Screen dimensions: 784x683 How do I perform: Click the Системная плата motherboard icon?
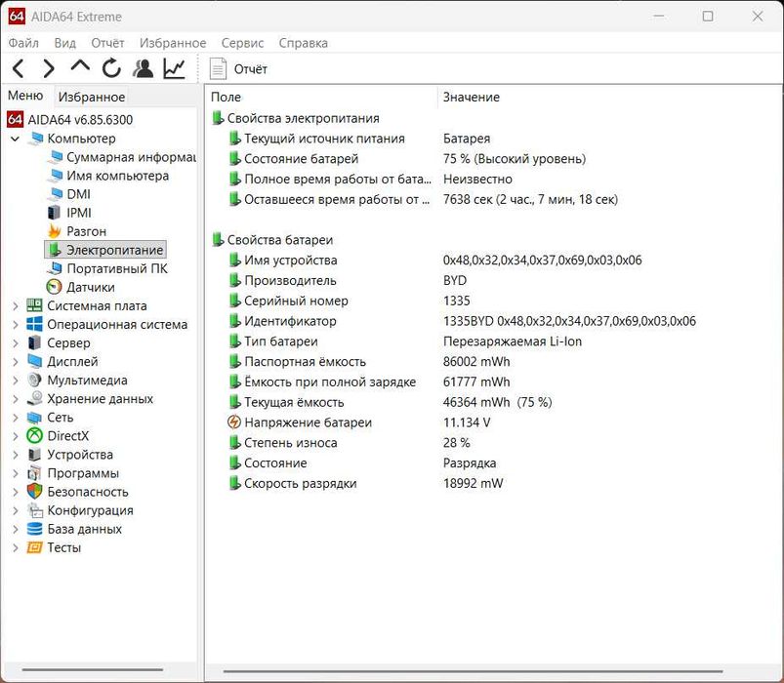tap(34, 305)
